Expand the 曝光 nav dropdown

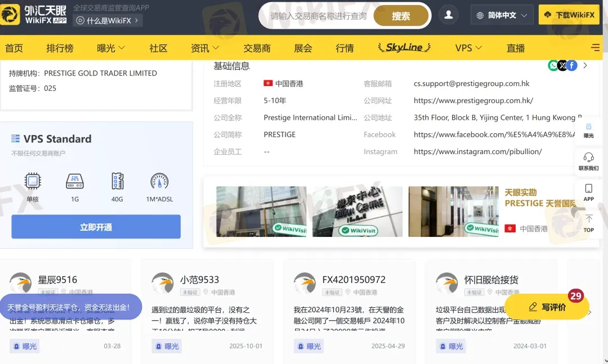click(122, 48)
